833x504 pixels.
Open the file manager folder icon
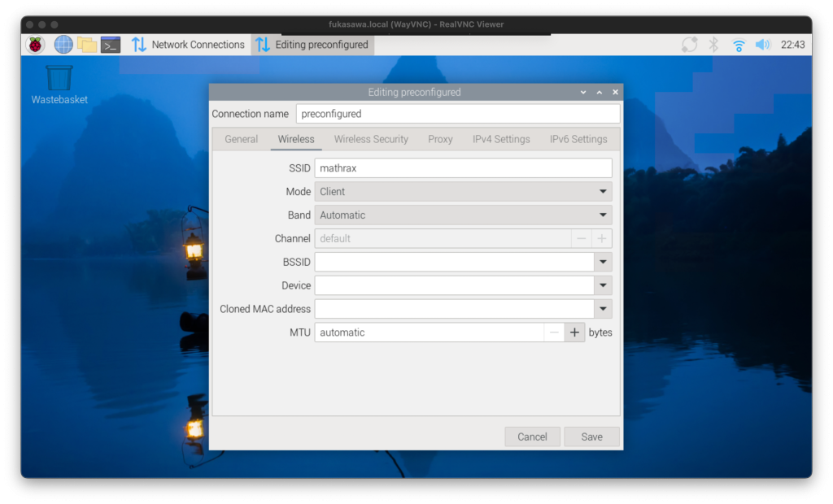point(87,45)
